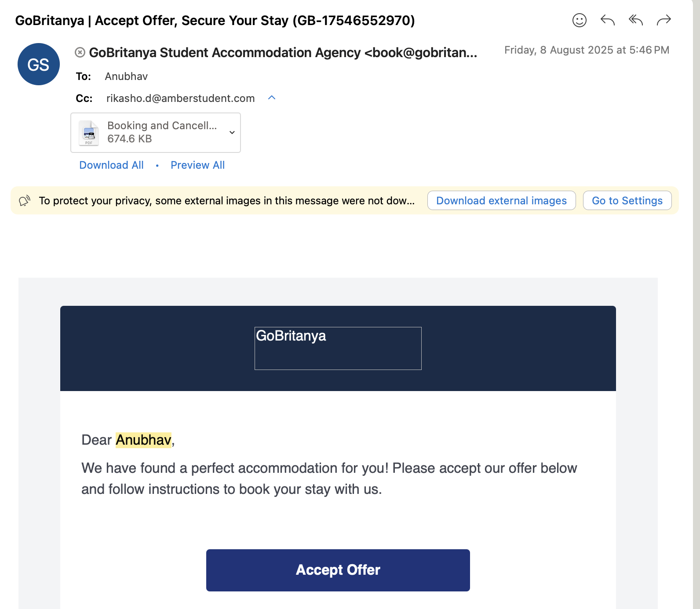Click the highlighted Anubhav name in greeting
The image size is (700, 609).
pyautogui.click(x=143, y=440)
